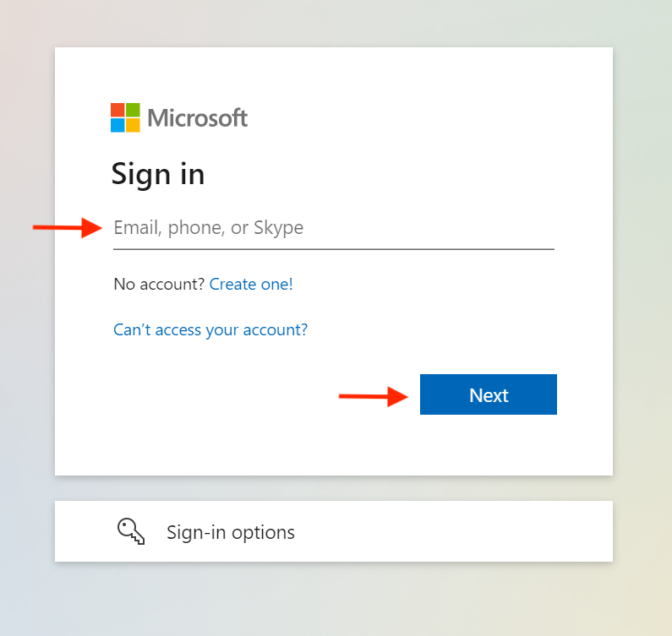The width and height of the screenshot is (672, 636).
Task: Click the green square of the Microsoft logo
Action: 133,110
